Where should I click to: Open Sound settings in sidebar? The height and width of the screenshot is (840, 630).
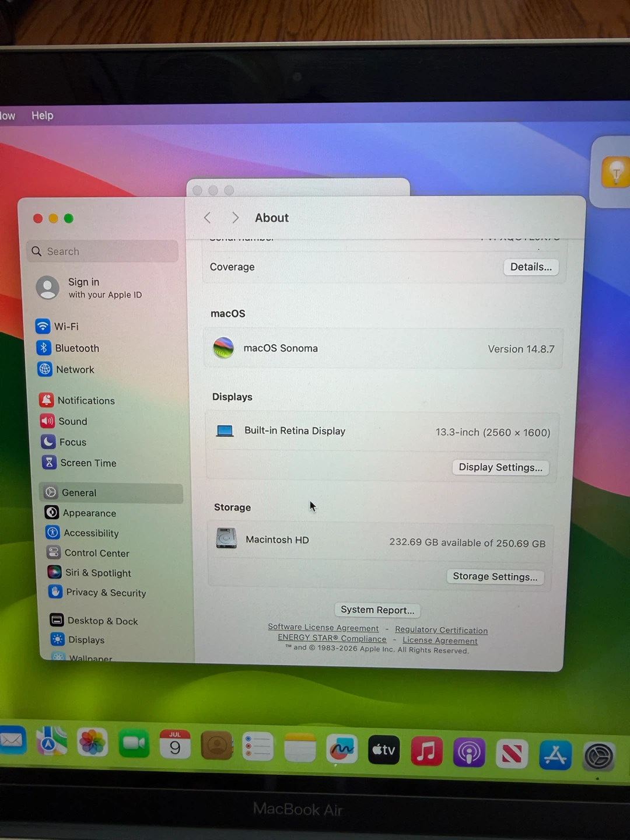click(64, 421)
